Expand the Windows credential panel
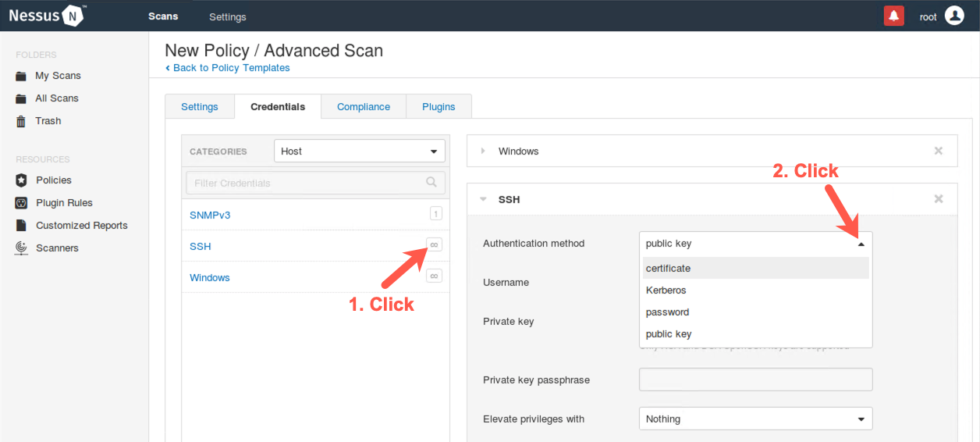Screen dimensions: 980x442 (483, 151)
